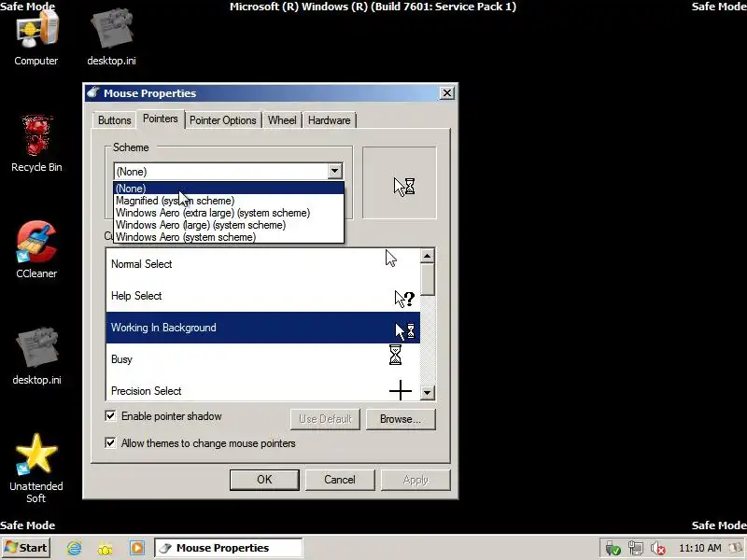This screenshot has height=560, width=747.
Task: Switch to the Hardware tab
Action: 330,120
